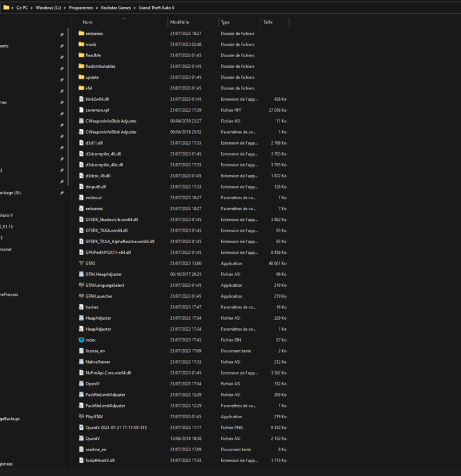
Task: Go to Programmes in the breadcrumb
Action: (x=81, y=8)
